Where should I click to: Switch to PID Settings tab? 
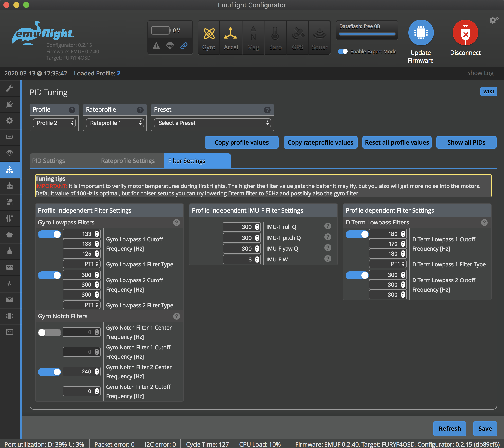(x=63, y=161)
